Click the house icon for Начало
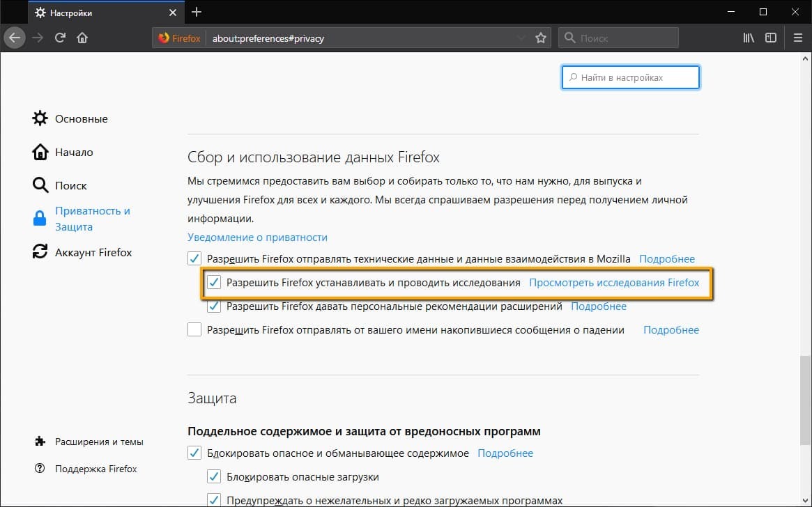The width and height of the screenshot is (812, 507). pos(40,152)
